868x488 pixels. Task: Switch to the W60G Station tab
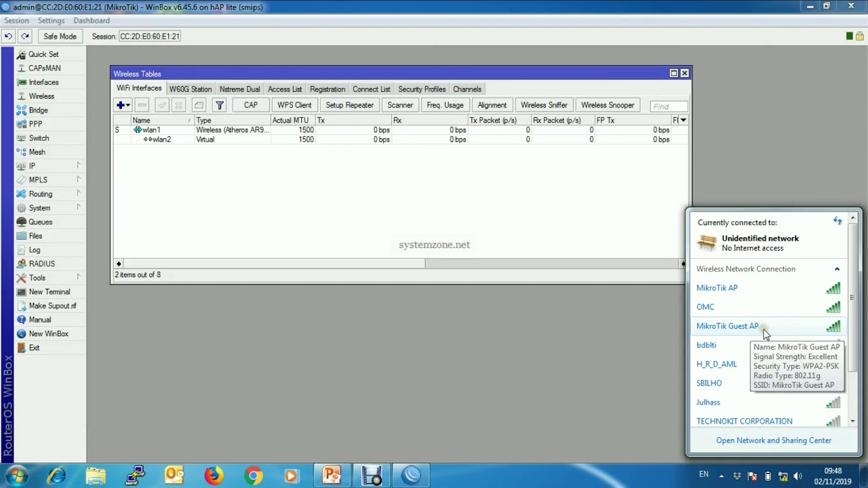point(191,89)
